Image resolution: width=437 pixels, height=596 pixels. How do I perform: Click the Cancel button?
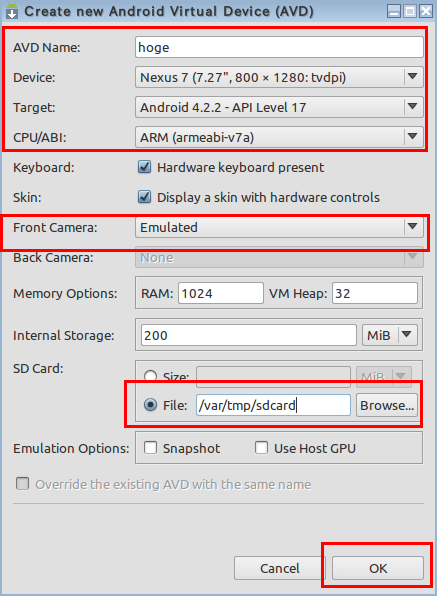pyautogui.click(x=280, y=568)
